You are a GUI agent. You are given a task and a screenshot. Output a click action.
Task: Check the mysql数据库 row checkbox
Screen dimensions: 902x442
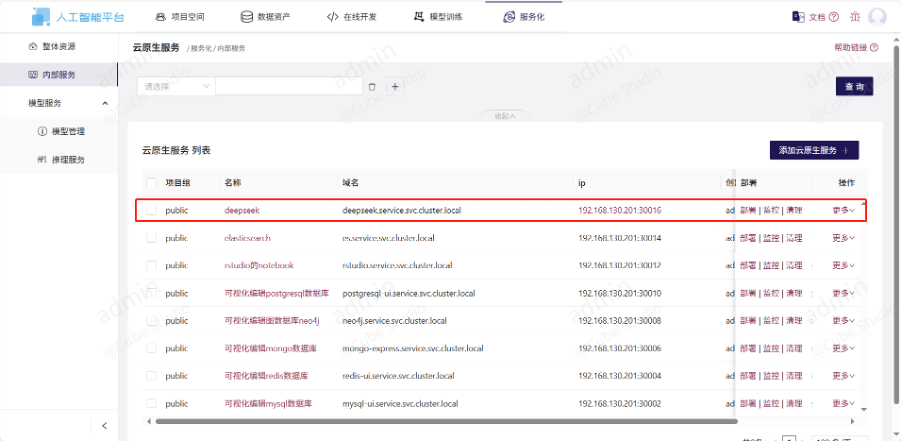coord(151,403)
